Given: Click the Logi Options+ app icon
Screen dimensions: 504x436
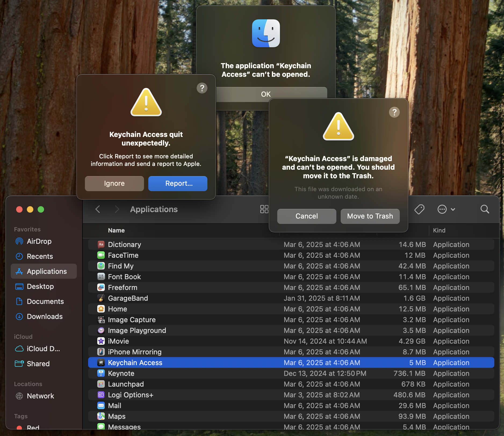Looking at the screenshot, I should coord(101,395).
